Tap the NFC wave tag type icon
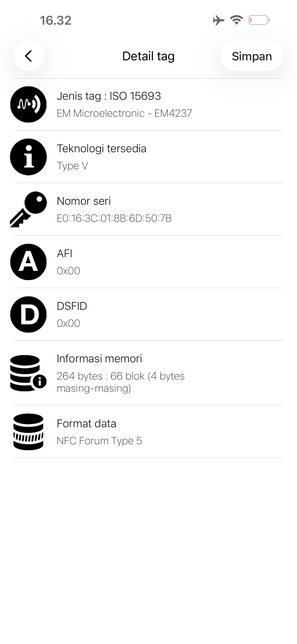The width and height of the screenshot is (297, 644). pos(29,105)
